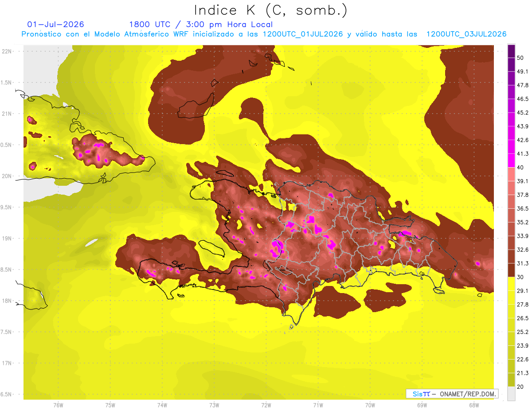
Task: Click the '20N' latitude label
Action: point(7,176)
